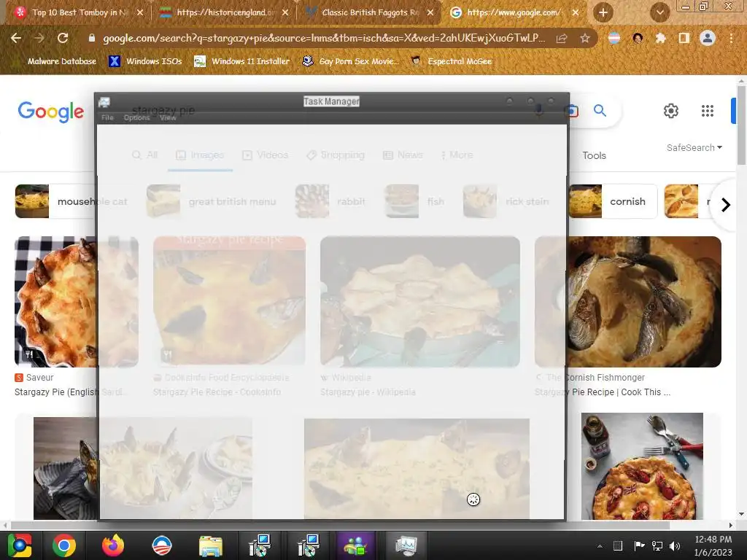Select the cornish suggestion chip

(613, 201)
